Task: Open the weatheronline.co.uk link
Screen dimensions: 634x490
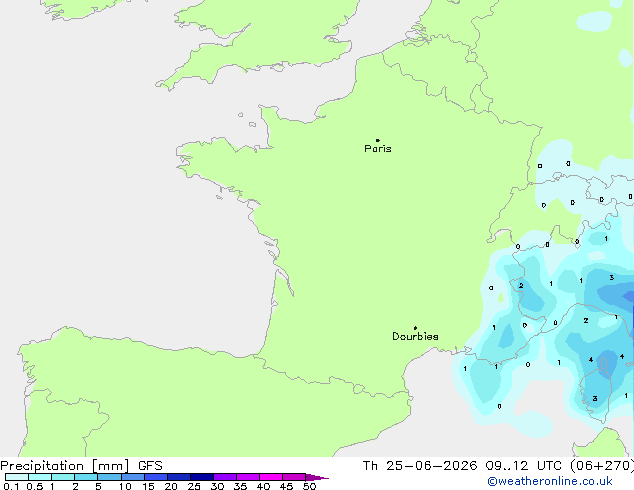Action: 550,481
